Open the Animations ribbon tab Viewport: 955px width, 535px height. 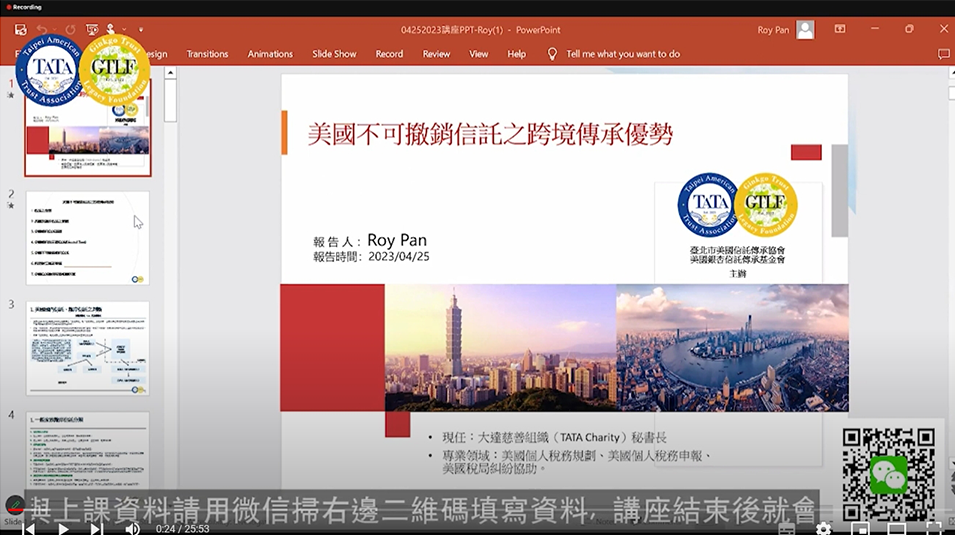(x=270, y=54)
